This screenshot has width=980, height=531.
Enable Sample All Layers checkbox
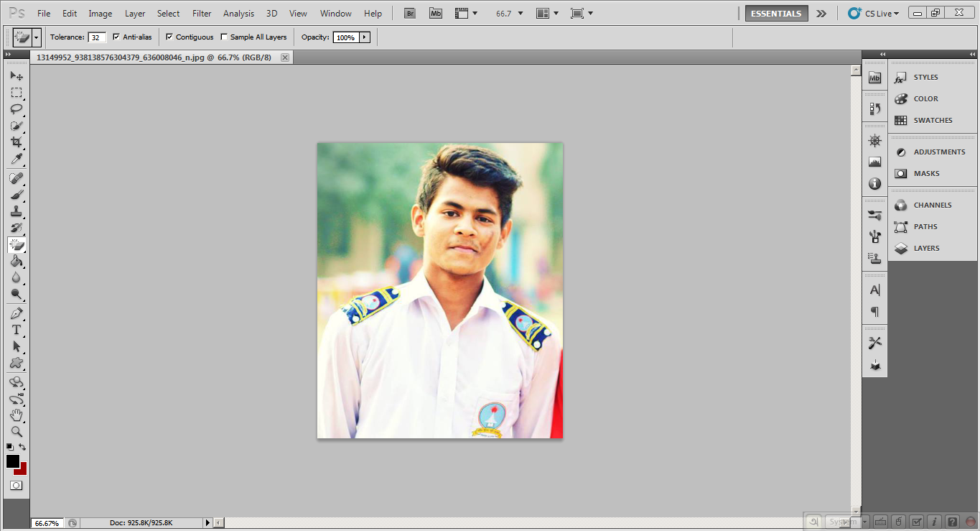tap(224, 37)
